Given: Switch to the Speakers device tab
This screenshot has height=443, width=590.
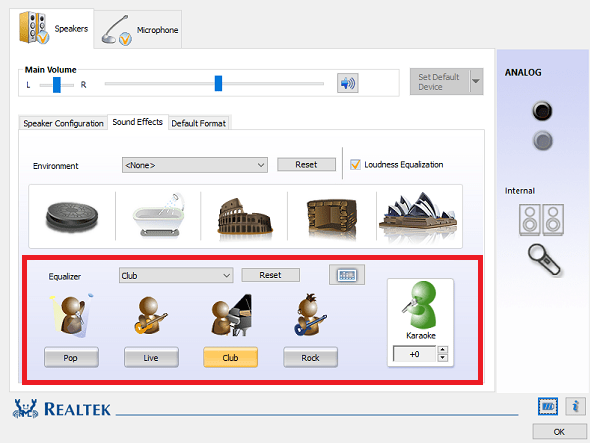Looking at the screenshot, I should [52, 29].
